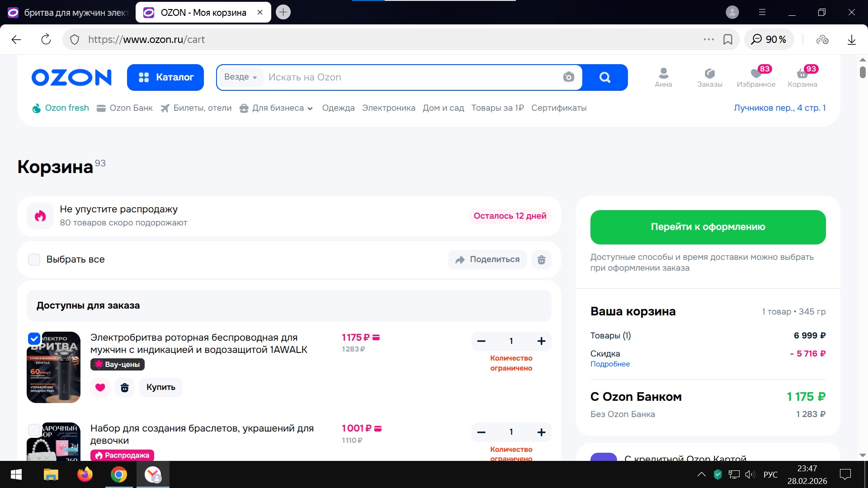Toggle pink heart on electric shaver item

click(100, 387)
